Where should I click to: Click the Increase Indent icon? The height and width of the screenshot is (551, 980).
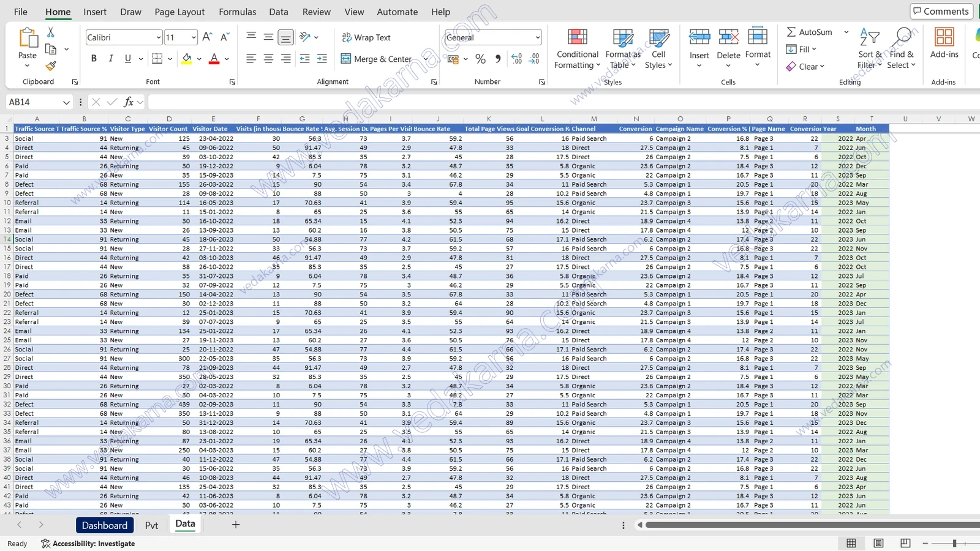[322, 59]
